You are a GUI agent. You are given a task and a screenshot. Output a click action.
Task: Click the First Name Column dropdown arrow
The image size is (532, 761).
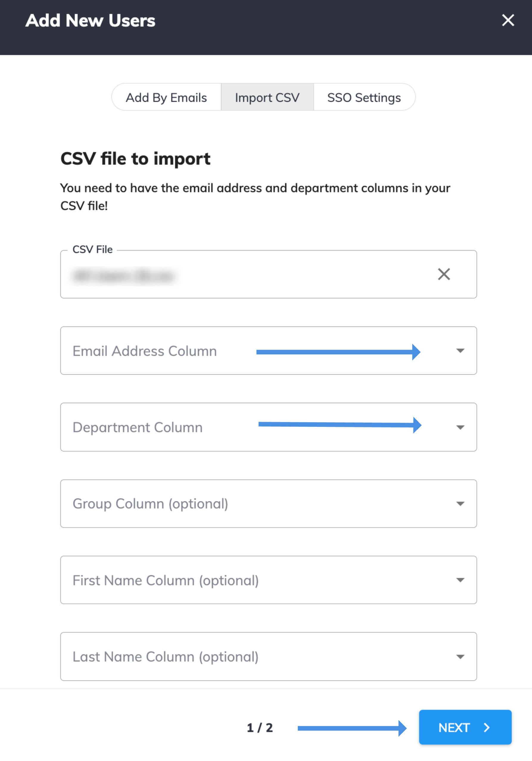click(461, 580)
